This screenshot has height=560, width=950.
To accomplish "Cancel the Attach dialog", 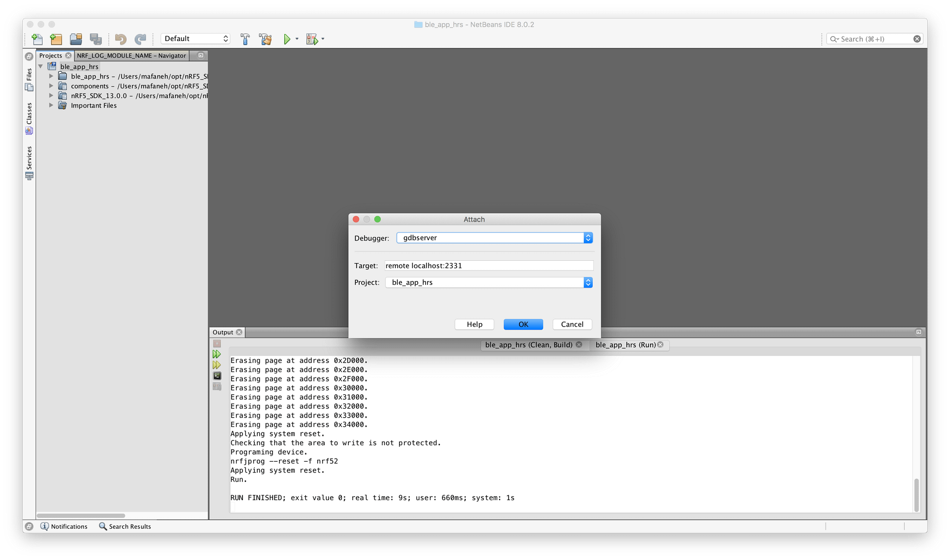I will click(571, 324).
